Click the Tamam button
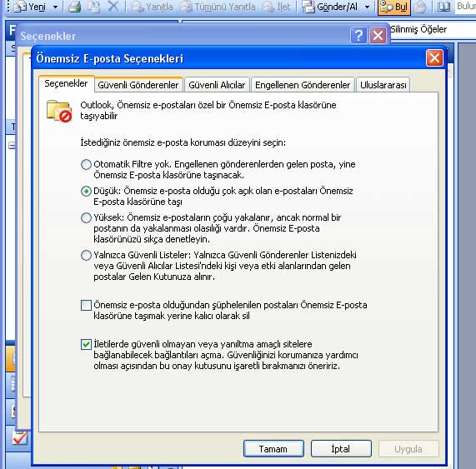Screen dimensions: 476x469 coord(273,449)
